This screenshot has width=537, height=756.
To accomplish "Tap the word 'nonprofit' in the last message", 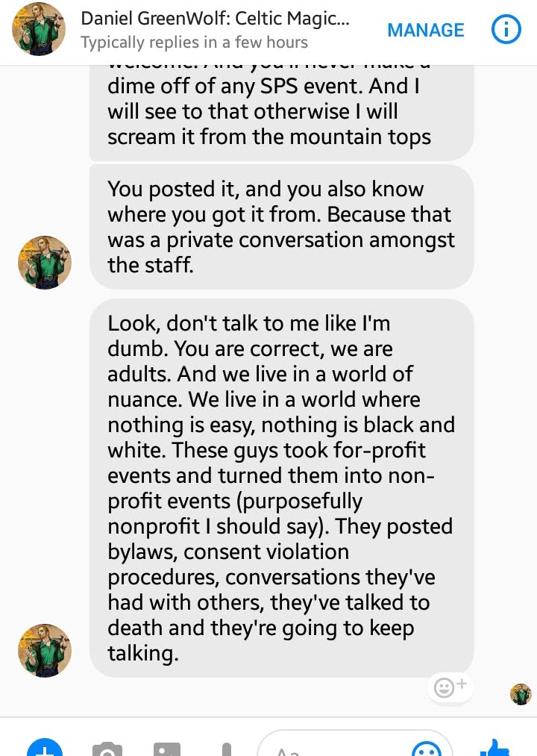I will (x=154, y=526).
